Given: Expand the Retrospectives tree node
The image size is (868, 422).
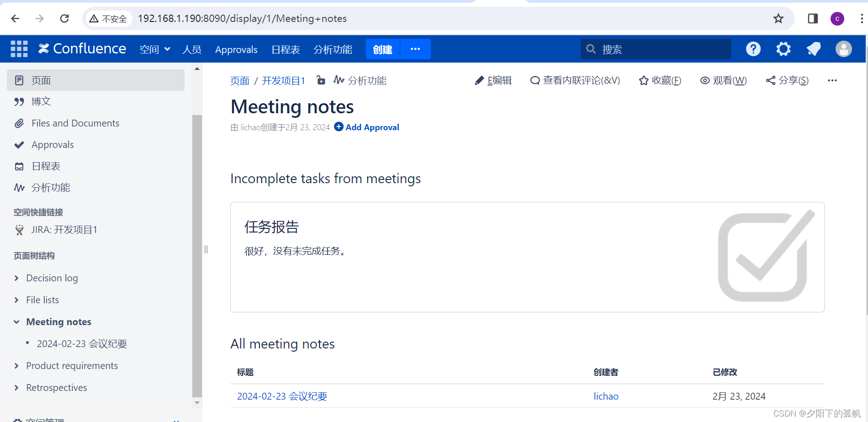Looking at the screenshot, I should 16,388.
